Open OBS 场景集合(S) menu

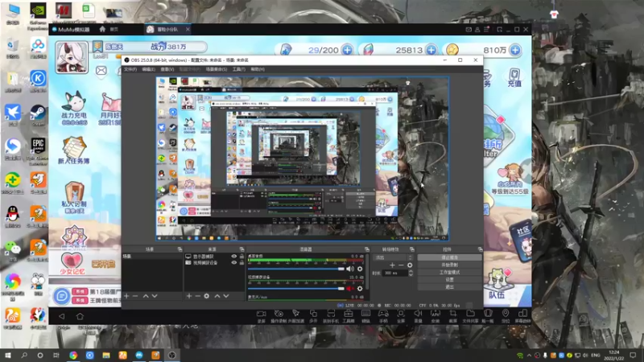(217, 69)
